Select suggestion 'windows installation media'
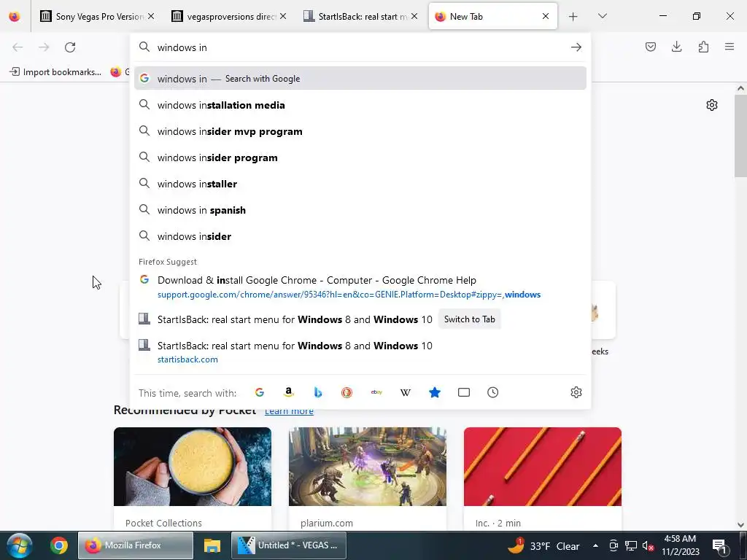The image size is (747, 560). pos(360,105)
